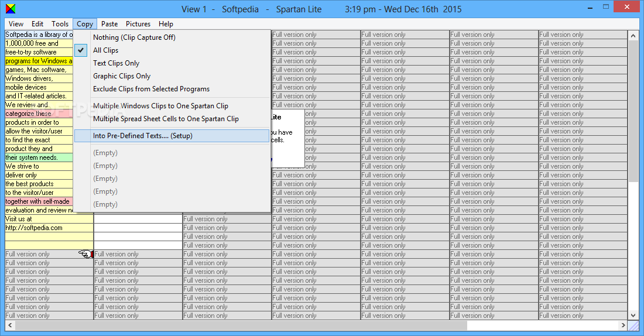This screenshot has width=644, height=336.
Task: Select the 'mobile devices' cell
Action: point(39,87)
